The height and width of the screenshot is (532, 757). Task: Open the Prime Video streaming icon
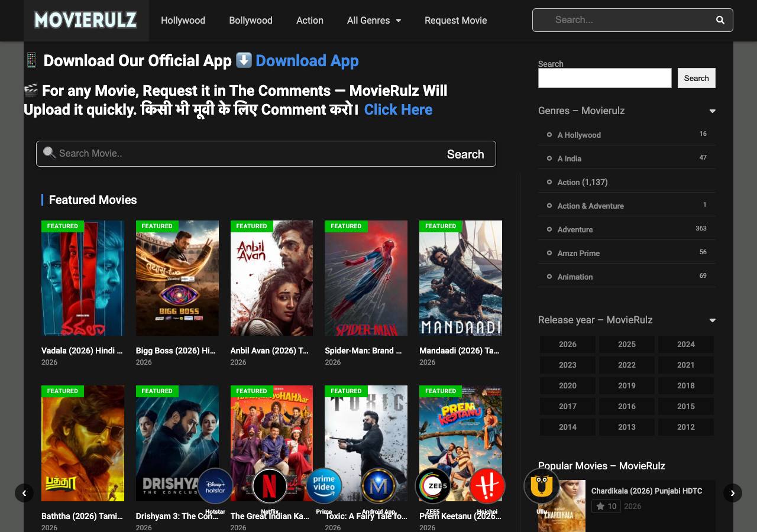[x=324, y=486]
